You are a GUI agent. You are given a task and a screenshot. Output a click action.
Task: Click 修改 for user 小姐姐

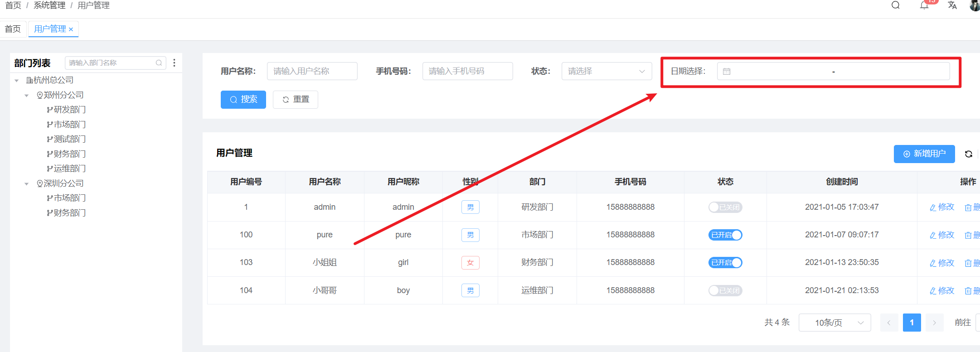point(942,263)
